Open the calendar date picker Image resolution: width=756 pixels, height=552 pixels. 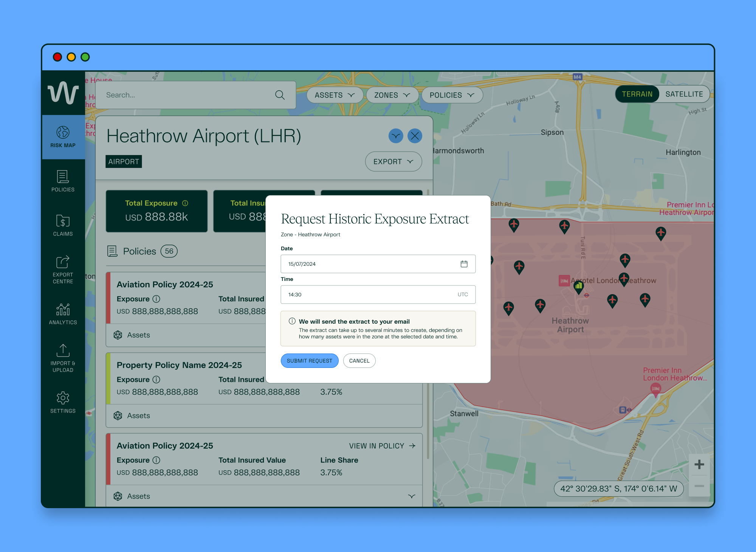pos(464,264)
